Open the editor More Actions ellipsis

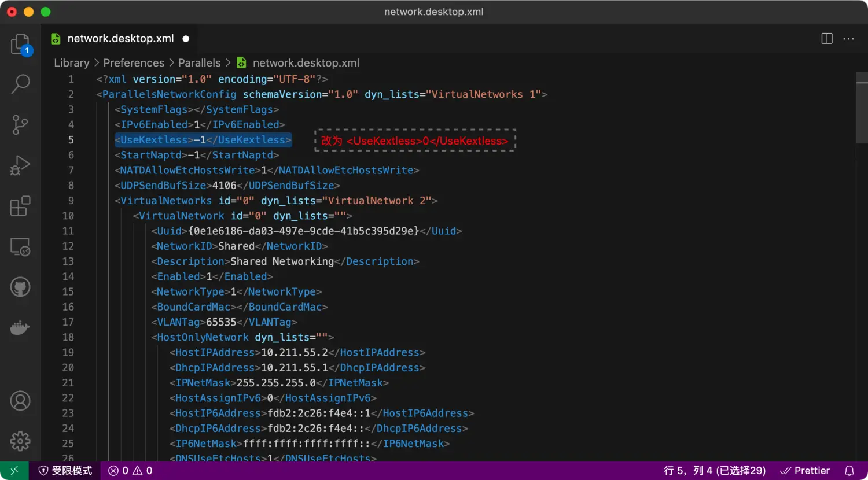[849, 39]
